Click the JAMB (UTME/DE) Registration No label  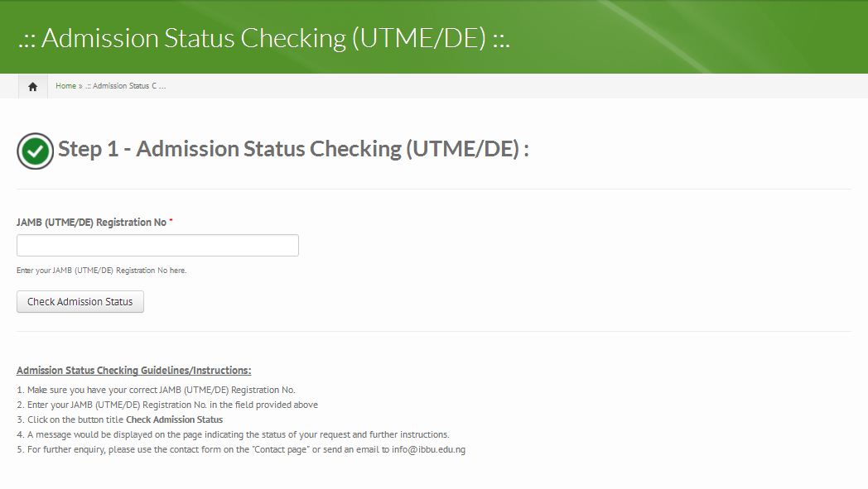pyautogui.click(x=91, y=223)
